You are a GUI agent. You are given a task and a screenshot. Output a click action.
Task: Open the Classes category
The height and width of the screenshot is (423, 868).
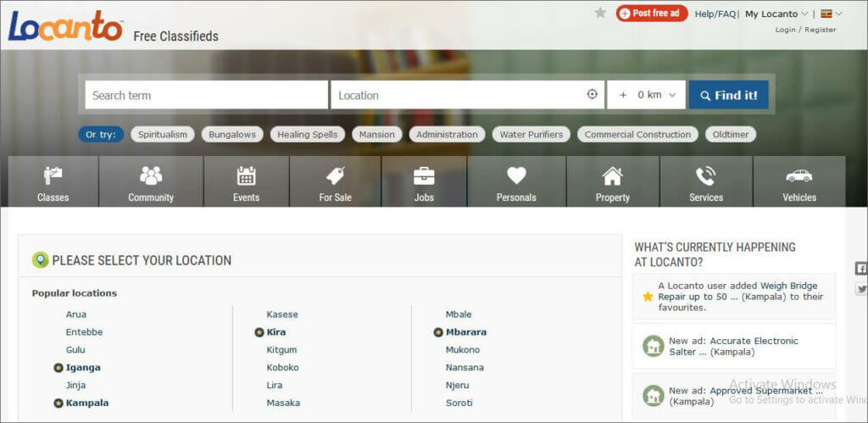[53, 181]
